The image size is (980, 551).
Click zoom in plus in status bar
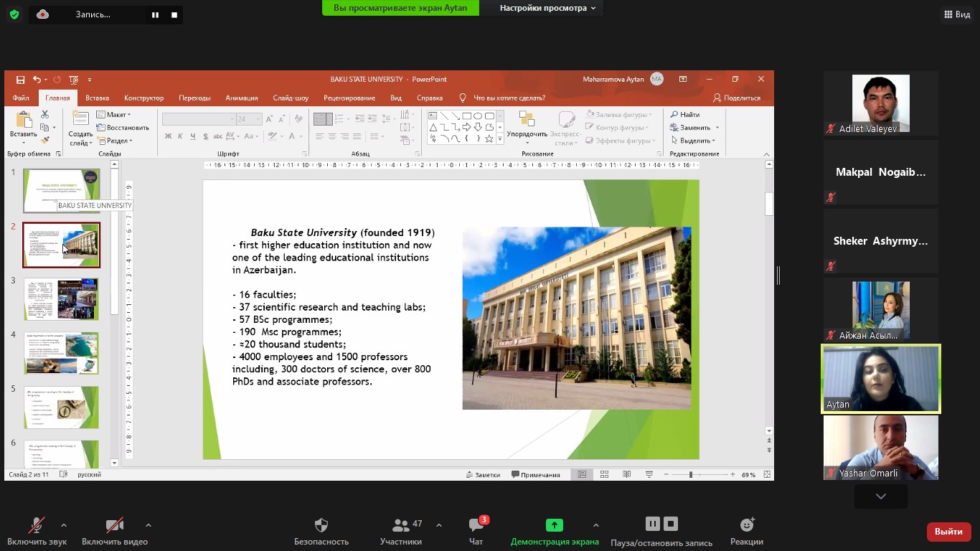pyautogui.click(x=732, y=475)
